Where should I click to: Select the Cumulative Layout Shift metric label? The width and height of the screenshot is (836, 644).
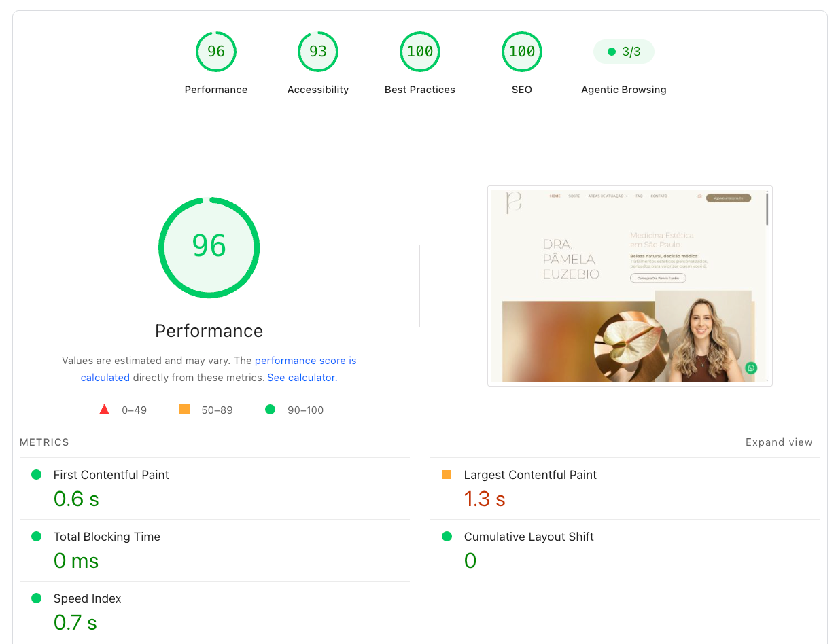tap(529, 537)
